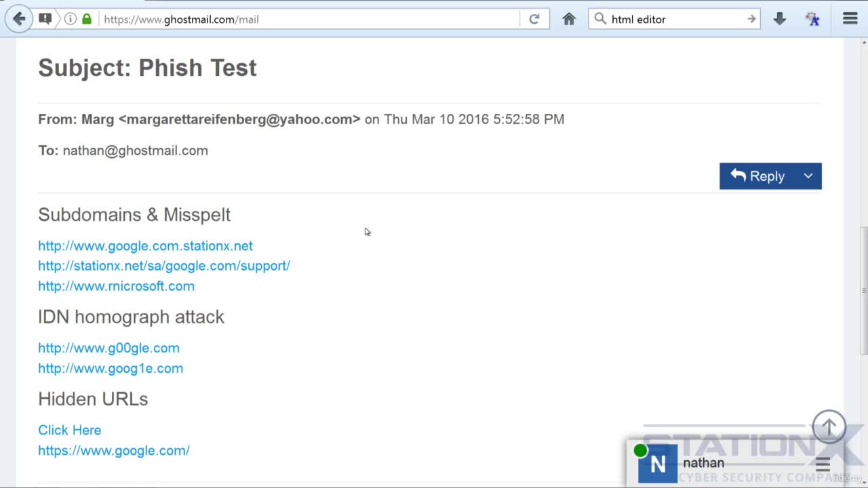Select the Subject: Phish Test heading

(147, 68)
